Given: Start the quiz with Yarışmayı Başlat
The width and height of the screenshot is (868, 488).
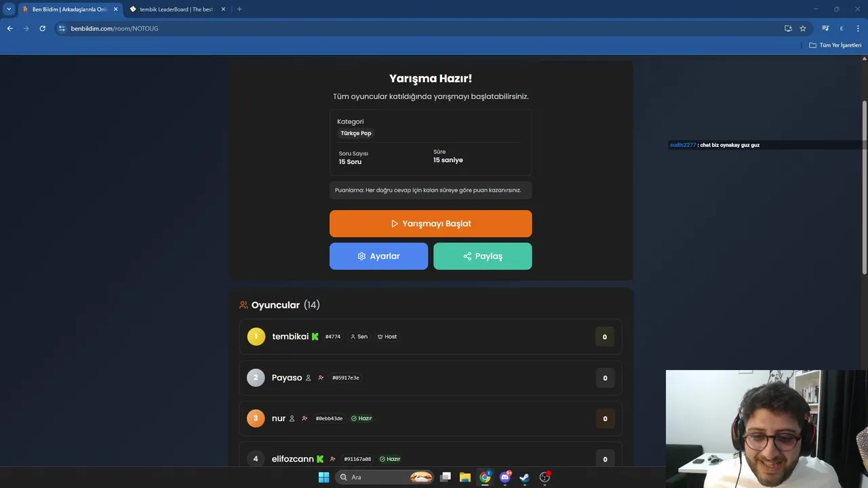Looking at the screenshot, I should [431, 224].
